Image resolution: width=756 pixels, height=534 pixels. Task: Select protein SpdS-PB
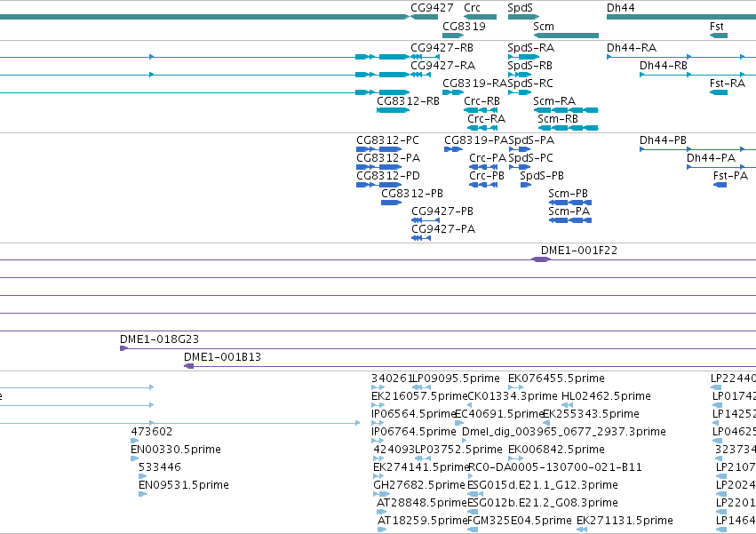[x=542, y=176]
